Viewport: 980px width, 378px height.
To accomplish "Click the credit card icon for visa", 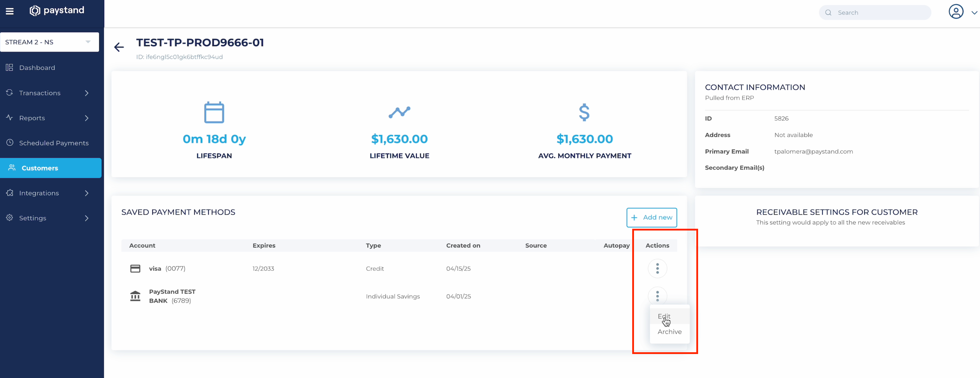I will [135, 268].
